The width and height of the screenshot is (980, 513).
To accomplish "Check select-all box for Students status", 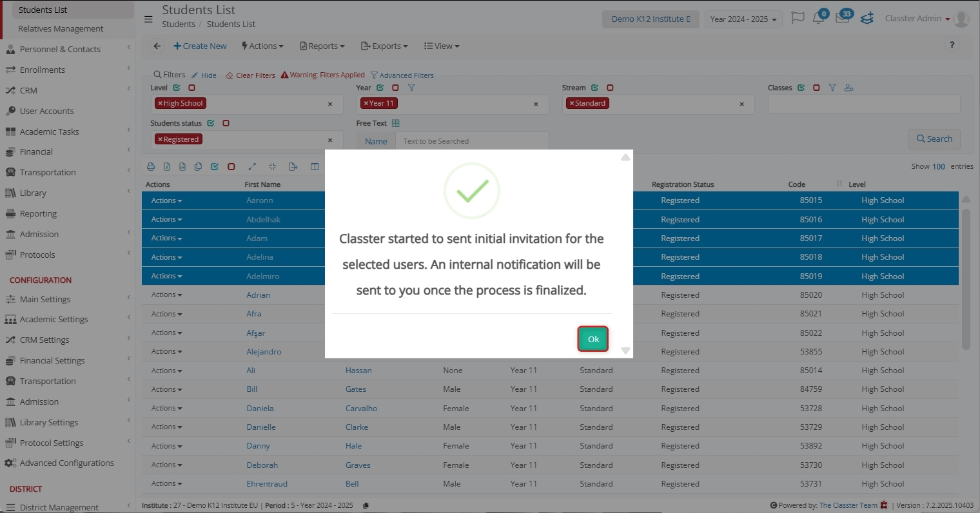I will click(x=211, y=123).
